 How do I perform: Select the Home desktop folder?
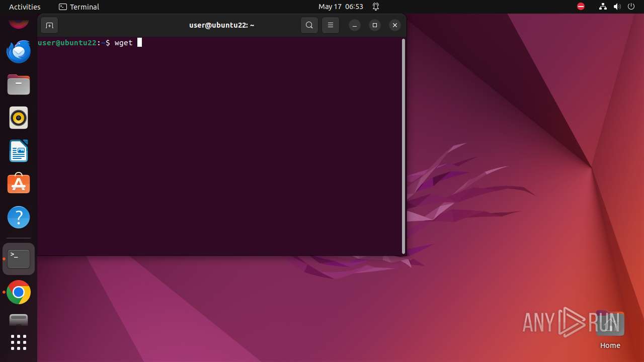click(x=610, y=330)
